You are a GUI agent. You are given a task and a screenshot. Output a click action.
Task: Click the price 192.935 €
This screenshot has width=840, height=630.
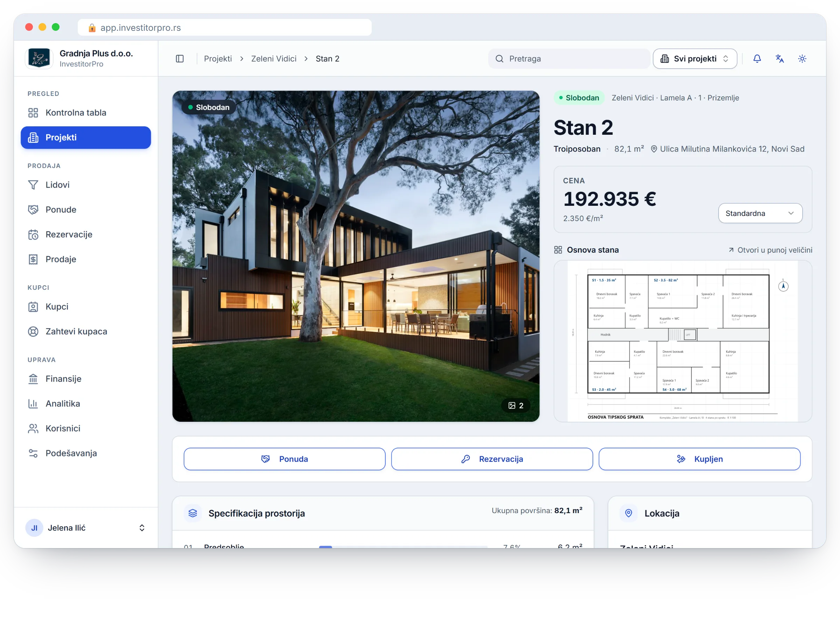click(609, 199)
